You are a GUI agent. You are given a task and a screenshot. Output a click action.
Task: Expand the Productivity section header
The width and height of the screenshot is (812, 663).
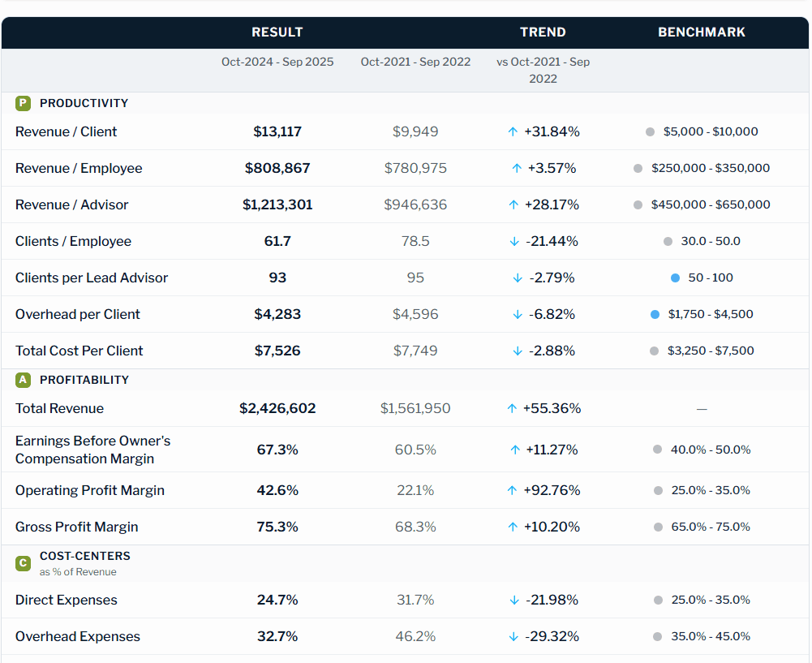tap(83, 103)
